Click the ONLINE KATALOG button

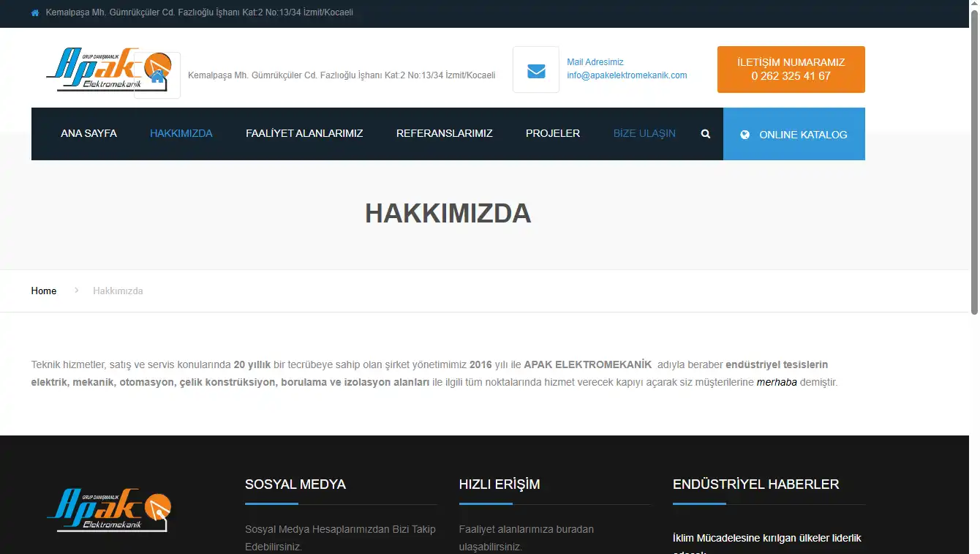(x=794, y=134)
